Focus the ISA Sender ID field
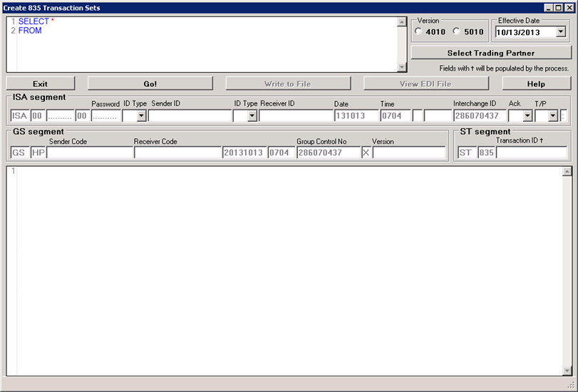This screenshot has height=392, width=578. pyautogui.click(x=190, y=115)
